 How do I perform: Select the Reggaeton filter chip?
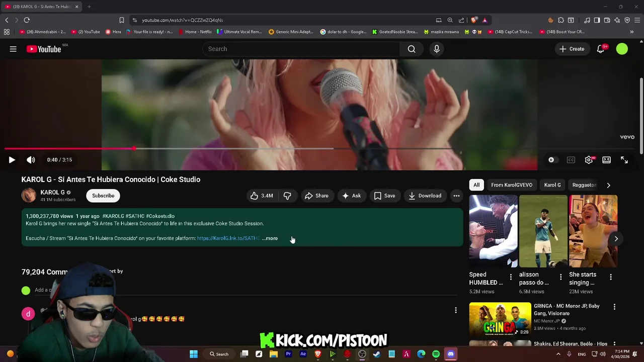[585, 185]
